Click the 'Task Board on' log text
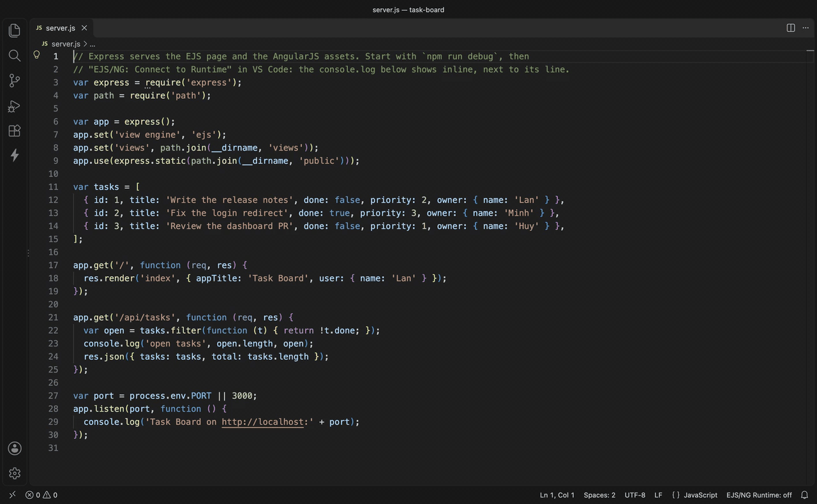The width and height of the screenshot is (817, 504). point(183,422)
